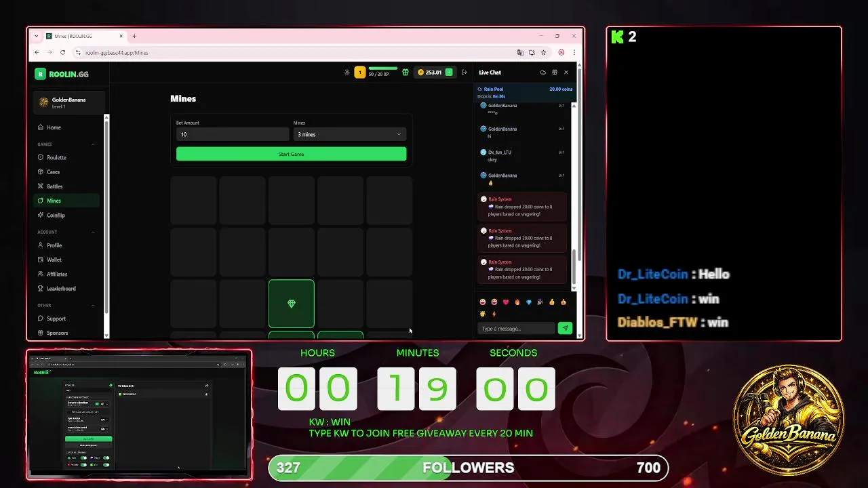Insert the fire emoji
The height and width of the screenshot is (488, 868).
point(517,302)
